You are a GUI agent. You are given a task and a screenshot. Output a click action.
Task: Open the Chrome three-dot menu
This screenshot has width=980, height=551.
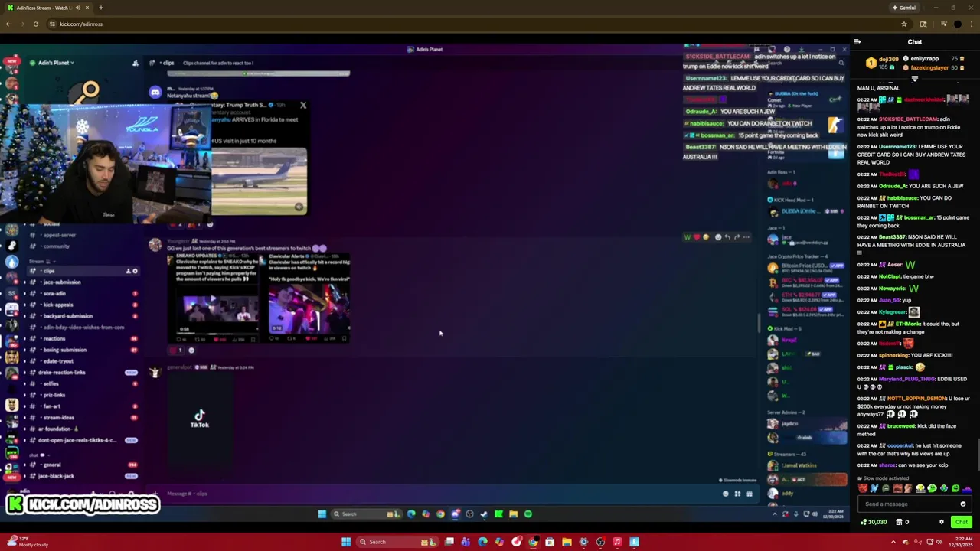coord(972,24)
